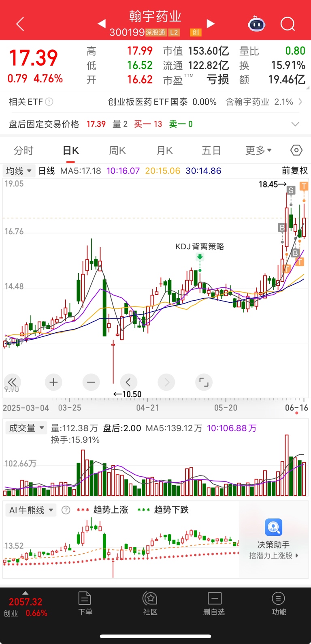
Task: Zoom out the K-line chart with minus
Action: (x=91, y=382)
